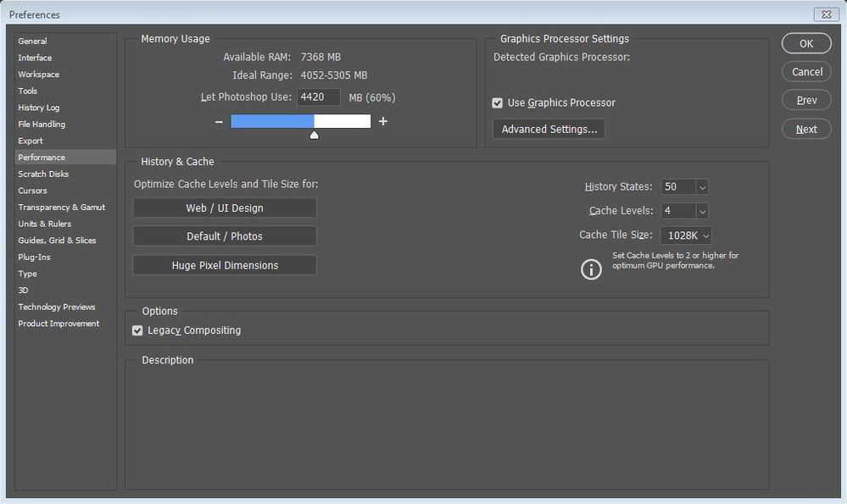The width and height of the screenshot is (847, 504).
Task: Open the Cache Tile Size dropdown
Action: [x=686, y=235]
